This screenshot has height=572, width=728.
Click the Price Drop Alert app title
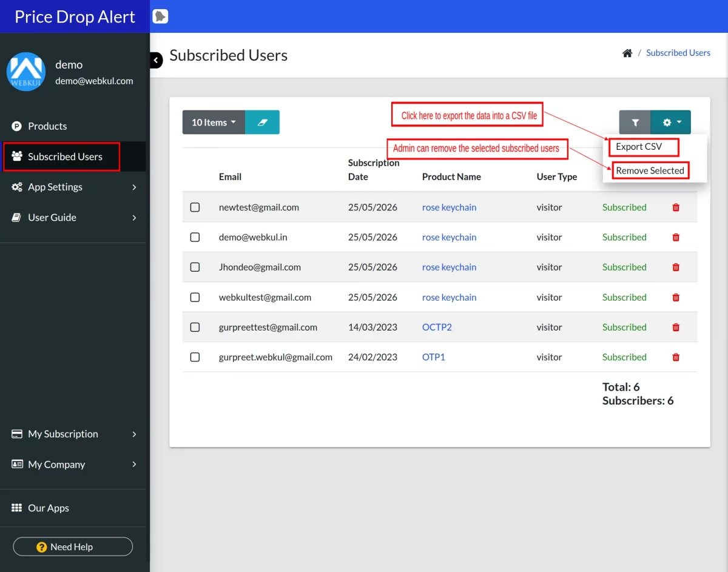(75, 16)
